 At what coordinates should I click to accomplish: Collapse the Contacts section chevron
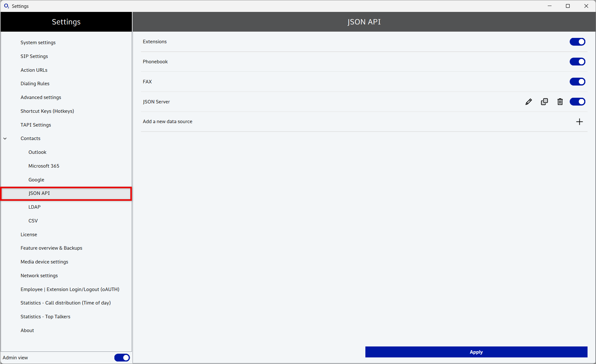5,138
